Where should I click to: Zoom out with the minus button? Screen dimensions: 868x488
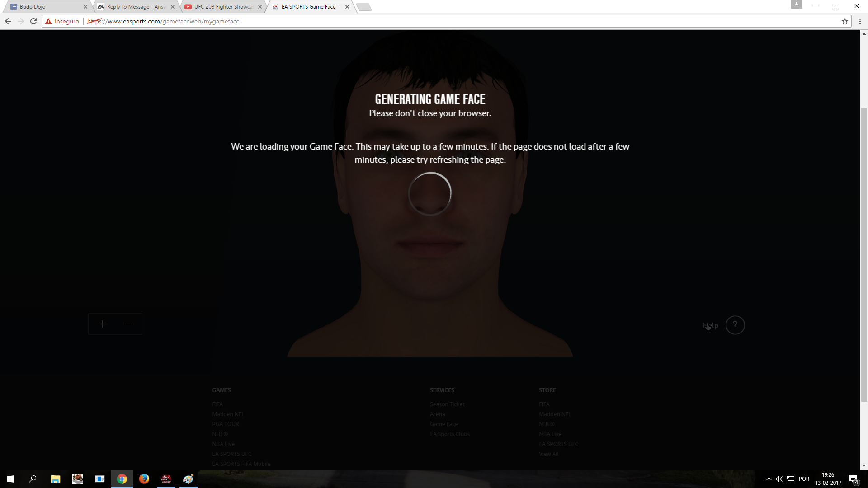[128, 324]
